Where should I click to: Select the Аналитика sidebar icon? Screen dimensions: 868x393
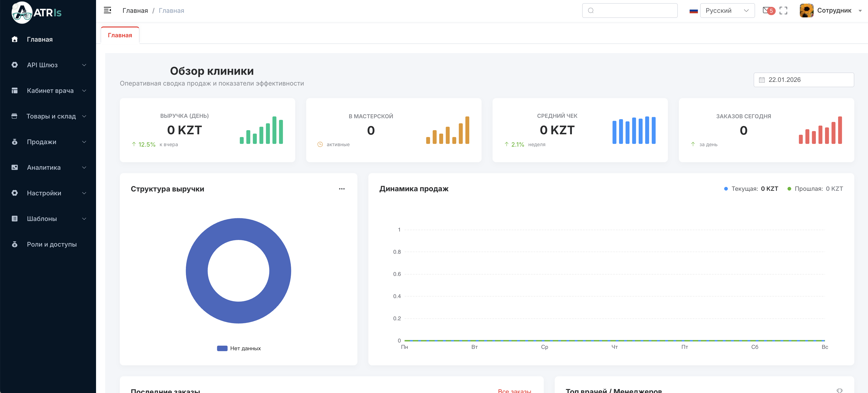point(14,167)
